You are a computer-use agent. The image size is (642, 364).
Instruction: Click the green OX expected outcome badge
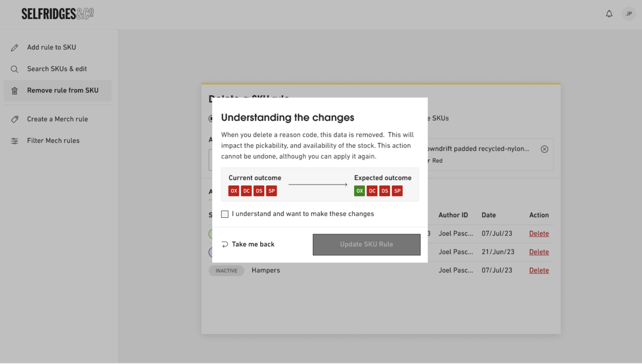[359, 191]
